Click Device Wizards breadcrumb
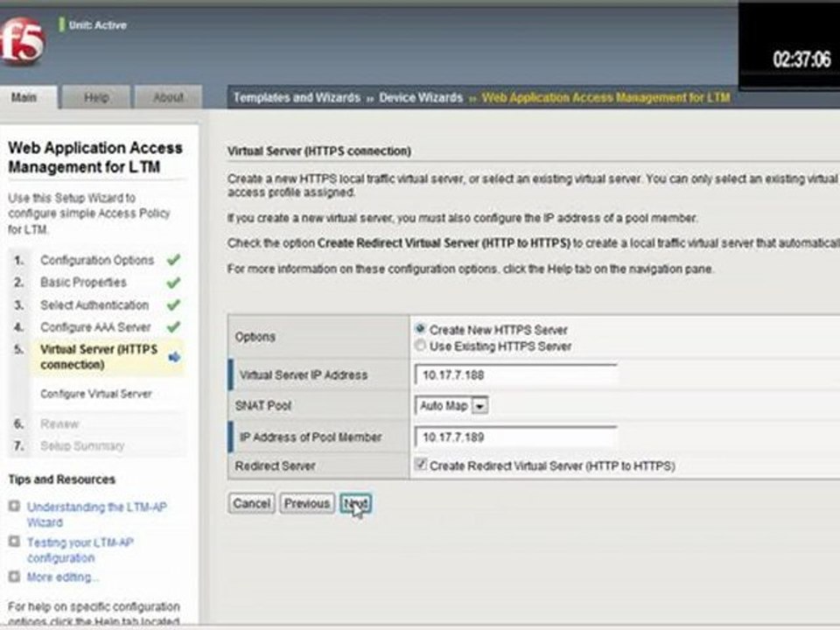Screen dimensions: 840x630 click(x=421, y=98)
